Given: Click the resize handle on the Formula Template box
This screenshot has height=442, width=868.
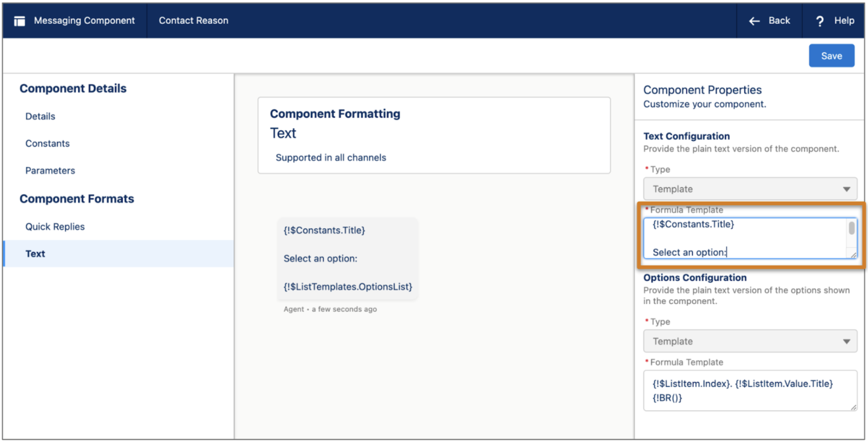Looking at the screenshot, I should (x=853, y=255).
